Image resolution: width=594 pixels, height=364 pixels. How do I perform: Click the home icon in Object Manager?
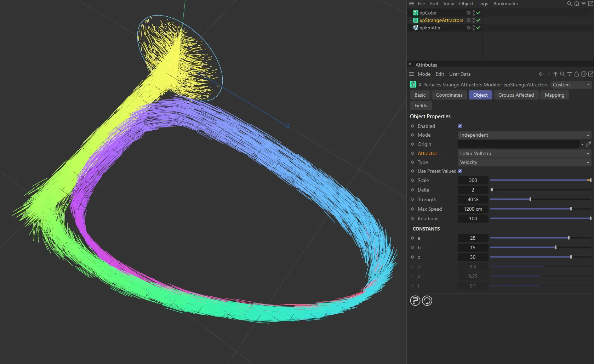point(576,4)
